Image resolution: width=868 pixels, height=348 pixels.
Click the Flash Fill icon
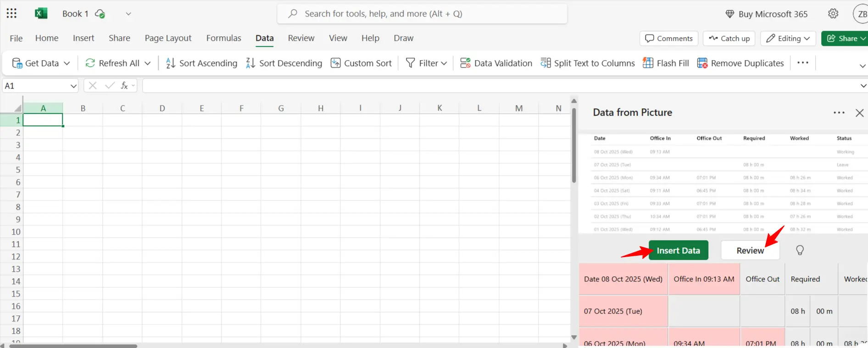648,63
